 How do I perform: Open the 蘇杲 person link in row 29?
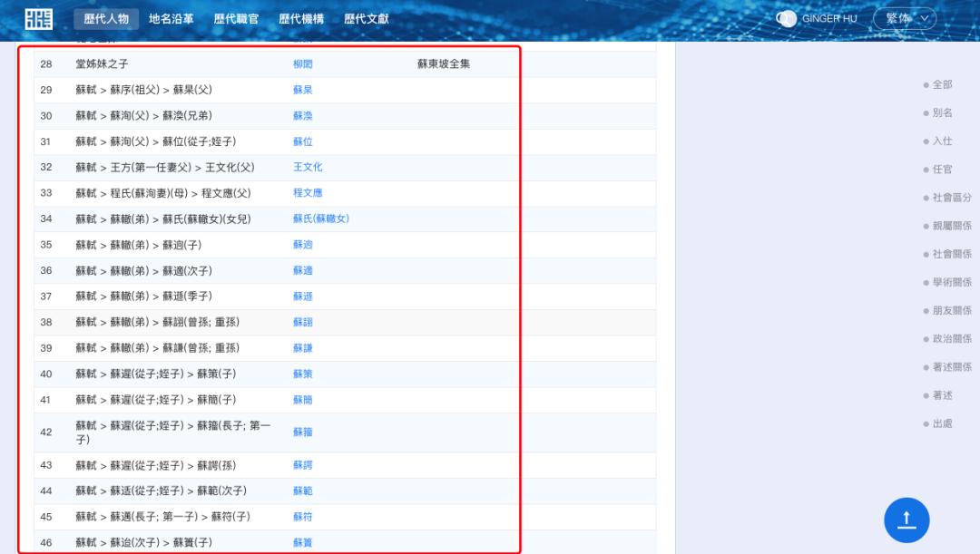[x=302, y=90]
